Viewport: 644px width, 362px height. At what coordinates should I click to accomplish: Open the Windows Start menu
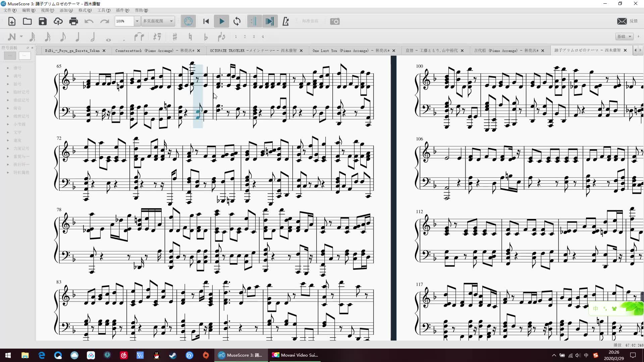pos(8,355)
